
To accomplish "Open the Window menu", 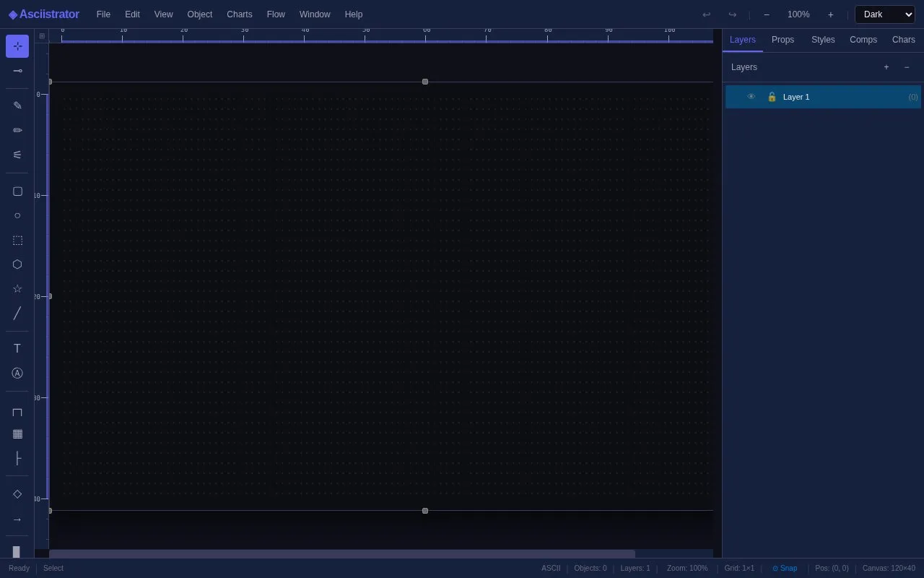I will pos(315,14).
